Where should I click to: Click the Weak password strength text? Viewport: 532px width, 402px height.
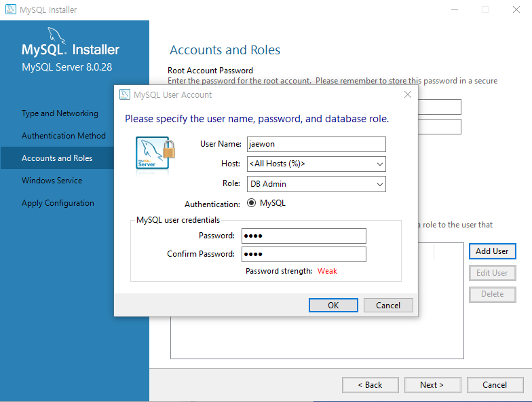(327, 272)
